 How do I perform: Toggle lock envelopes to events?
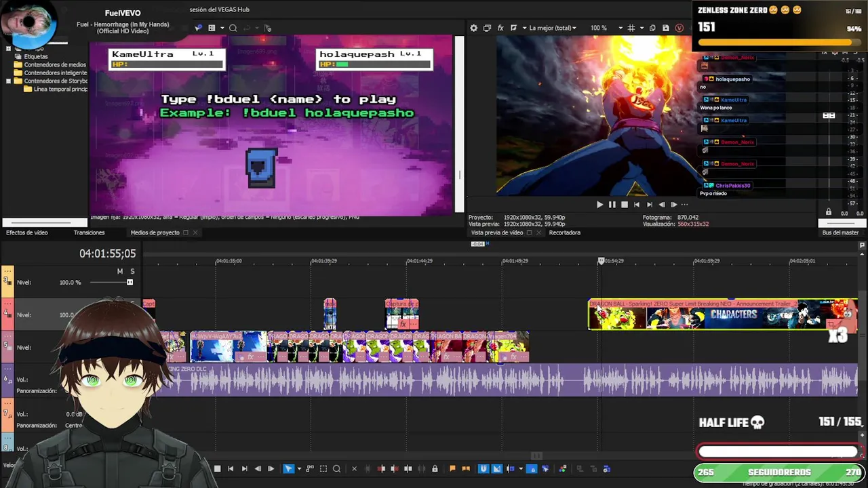click(x=532, y=468)
